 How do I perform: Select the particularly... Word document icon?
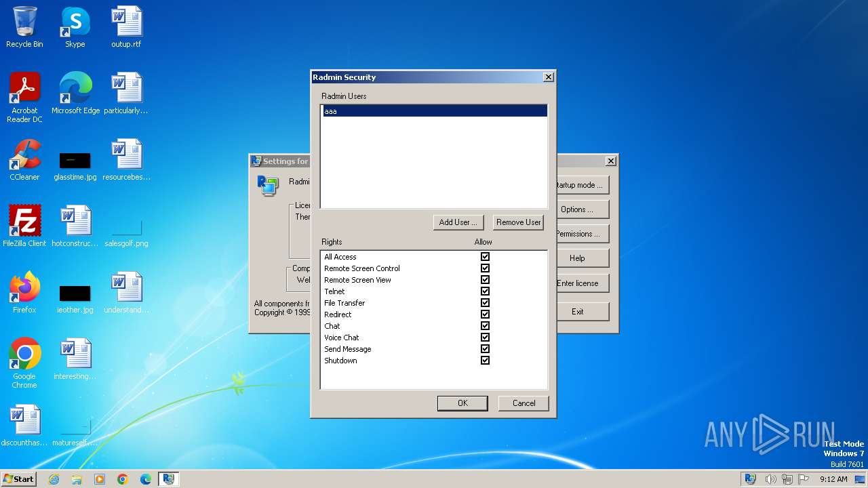(x=126, y=94)
